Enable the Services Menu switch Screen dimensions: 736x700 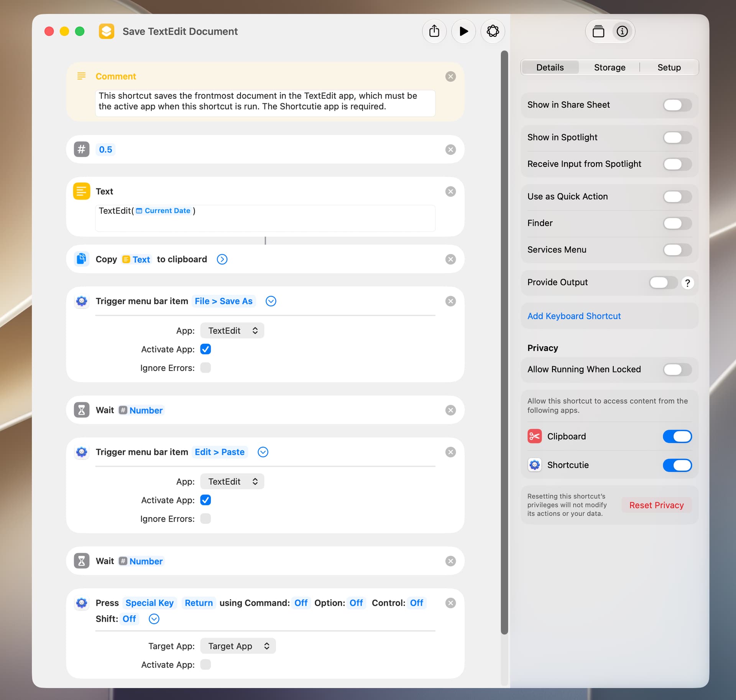[x=677, y=250]
